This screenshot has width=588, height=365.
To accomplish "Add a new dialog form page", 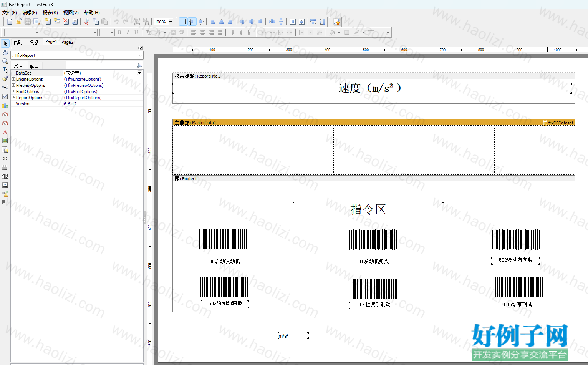I will [x=57, y=22].
